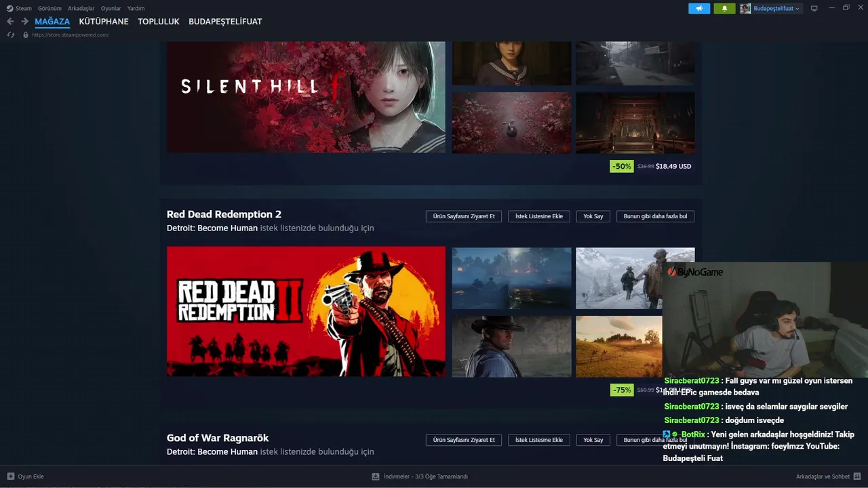Go forward with the right arrow
Screen dimensions: 868x488
pos(24,22)
